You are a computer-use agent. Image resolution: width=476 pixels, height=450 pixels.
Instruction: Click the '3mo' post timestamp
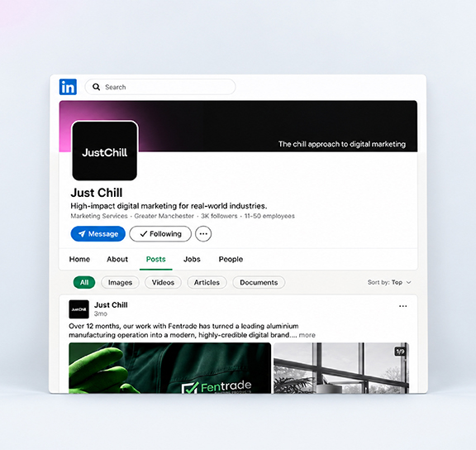[101, 314]
